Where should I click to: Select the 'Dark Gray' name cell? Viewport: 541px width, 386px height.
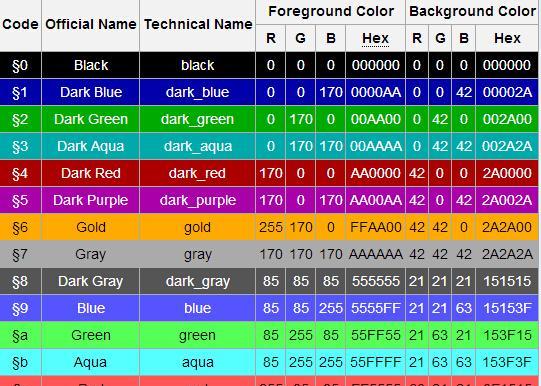(x=91, y=281)
